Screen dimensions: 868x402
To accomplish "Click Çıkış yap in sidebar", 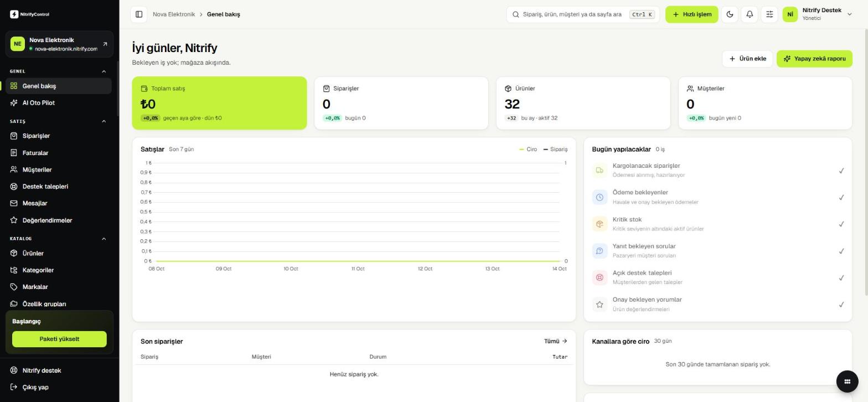I will 59,387.
